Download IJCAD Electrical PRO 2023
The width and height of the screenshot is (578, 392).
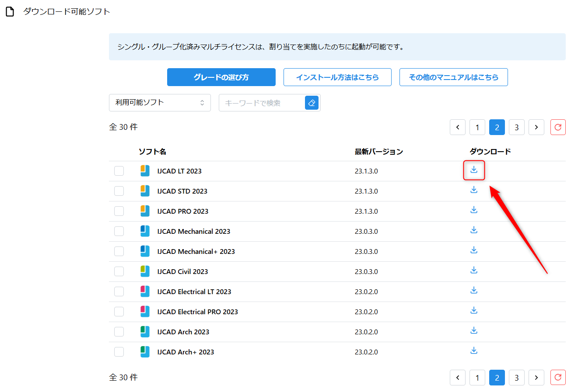click(474, 310)
